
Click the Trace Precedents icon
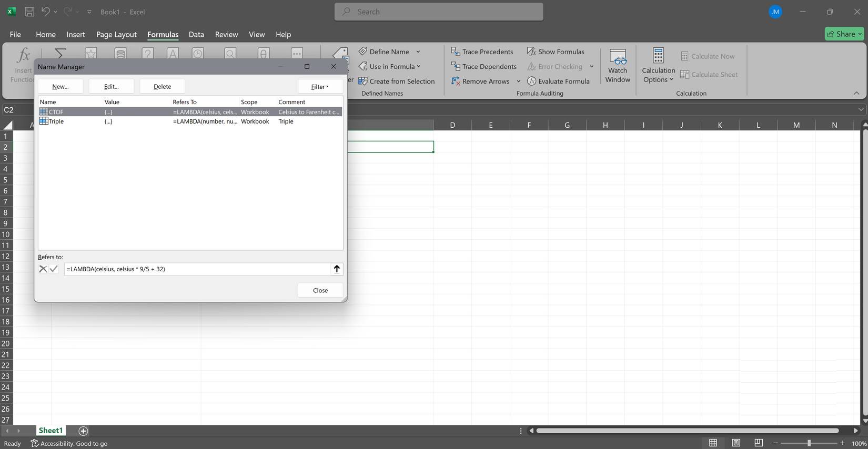click(x=456, y=52)
